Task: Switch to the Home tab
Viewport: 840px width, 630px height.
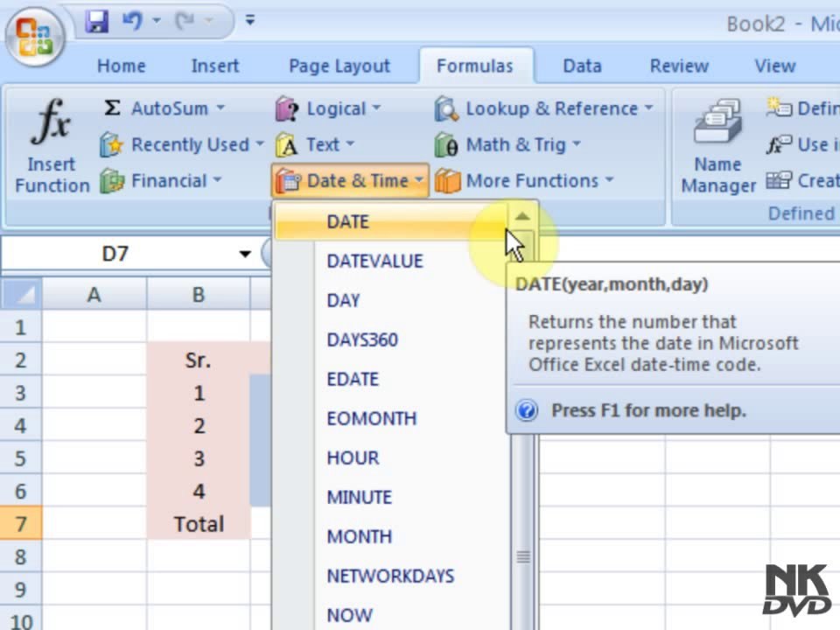Action: [121, 66]
